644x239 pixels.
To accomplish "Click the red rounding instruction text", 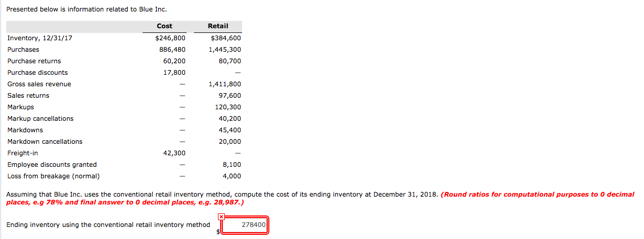I will click(320, 198).
